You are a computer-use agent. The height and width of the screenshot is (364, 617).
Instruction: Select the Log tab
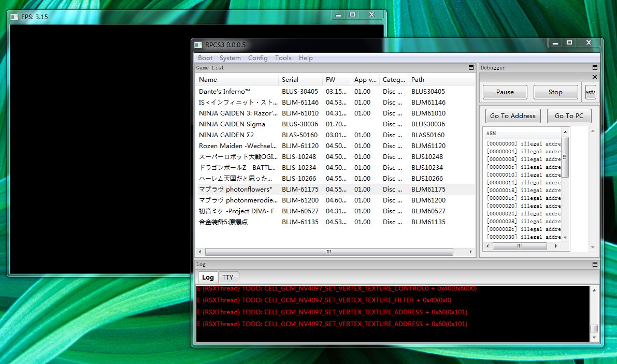pos(208,277)
